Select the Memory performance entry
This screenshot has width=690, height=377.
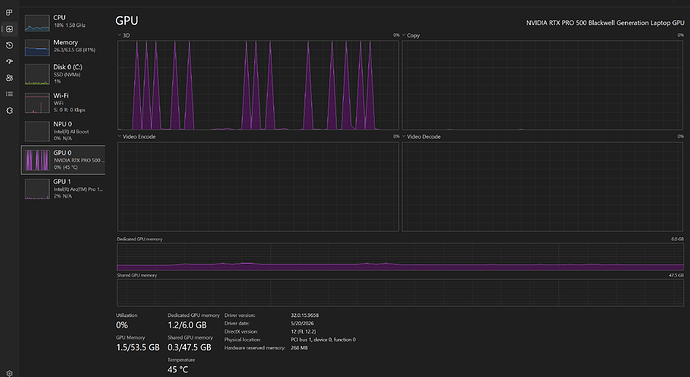coord(63,47)
